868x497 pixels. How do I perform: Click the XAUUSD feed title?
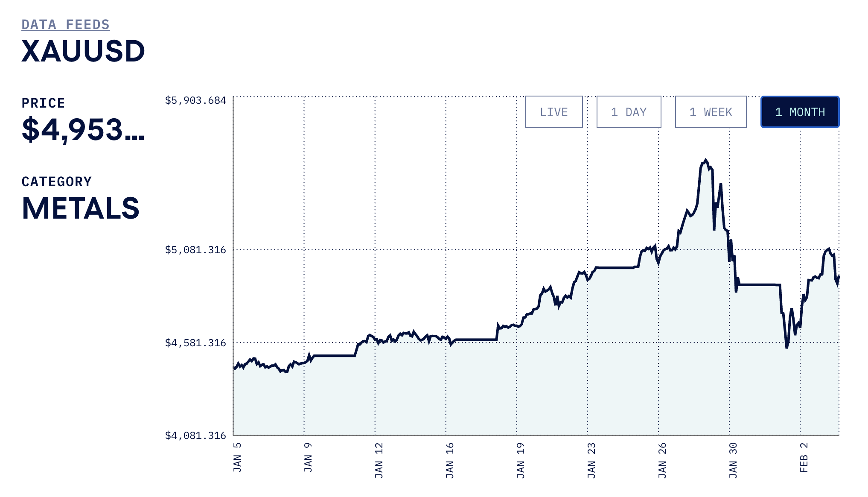point(84,51)
